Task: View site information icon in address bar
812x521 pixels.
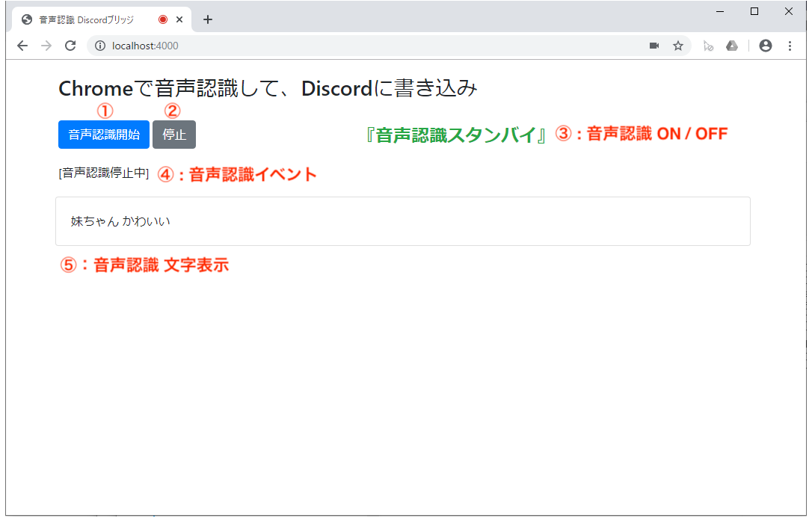Action: [x=100, y=46]
